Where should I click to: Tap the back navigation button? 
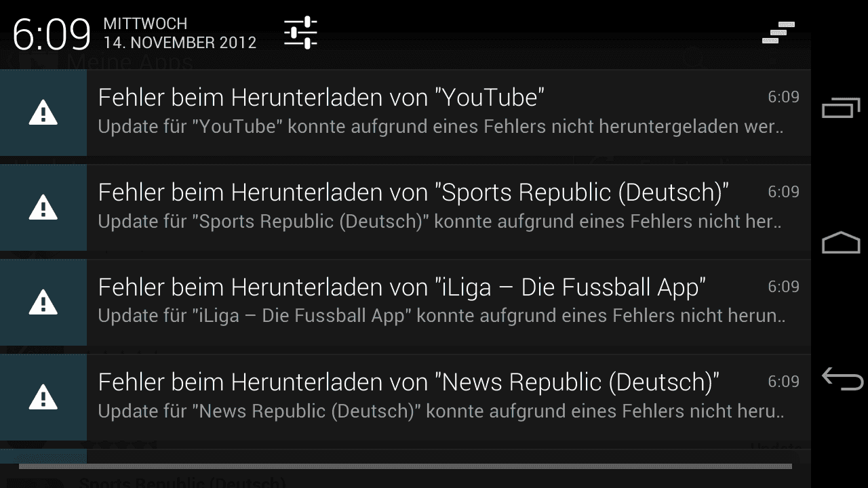(x=842, y=378)
